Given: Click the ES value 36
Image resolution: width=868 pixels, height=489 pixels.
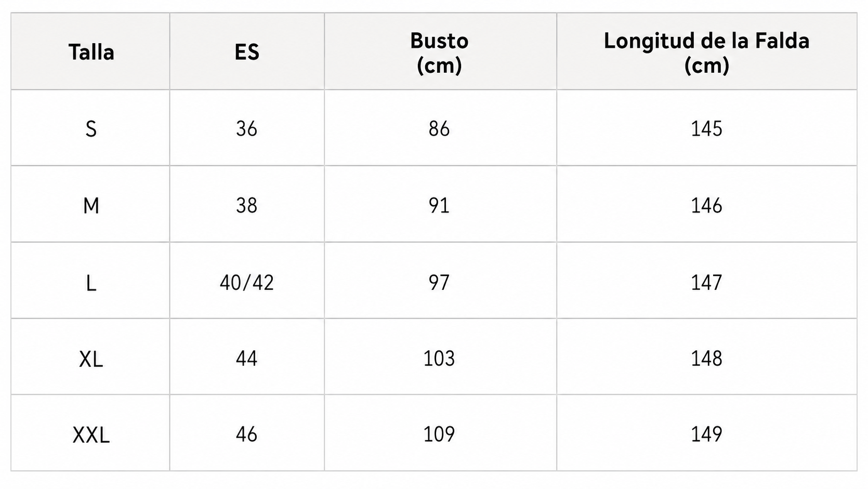Looking at the screenshot, I should pos(247,128).
